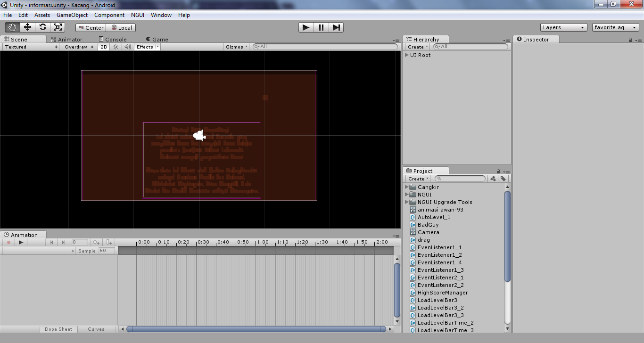This screenshot has width=644, height=343.
Task: Toggle scene audio speaker button
Action: [x=128, y=47]
